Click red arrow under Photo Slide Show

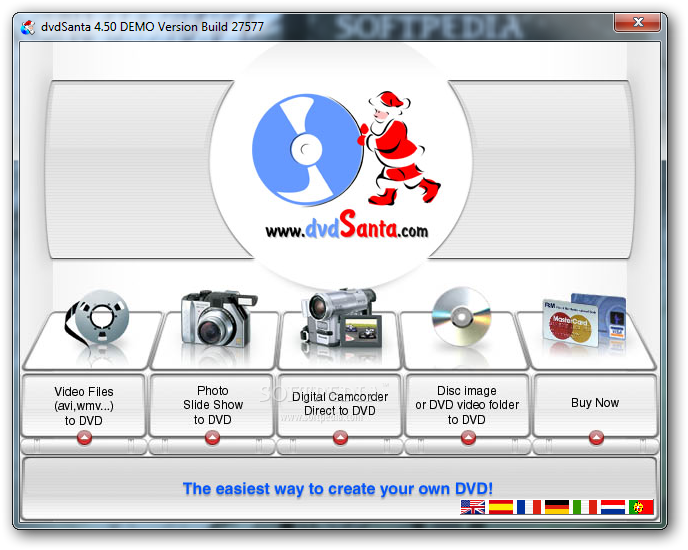[212, 438]
